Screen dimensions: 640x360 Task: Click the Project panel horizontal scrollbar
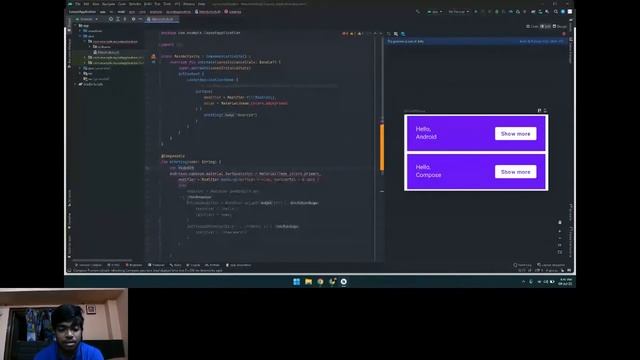click(x=102, y=260)
